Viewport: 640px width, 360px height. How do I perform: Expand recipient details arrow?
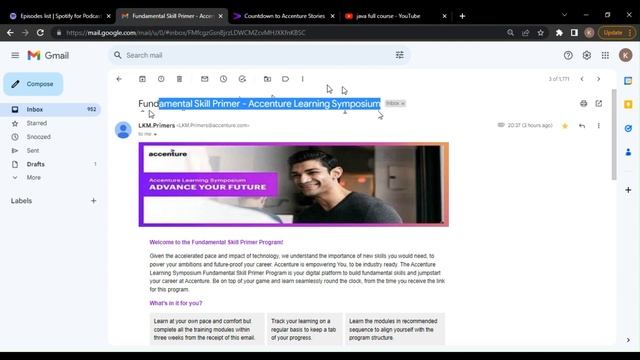click(155, 134)
